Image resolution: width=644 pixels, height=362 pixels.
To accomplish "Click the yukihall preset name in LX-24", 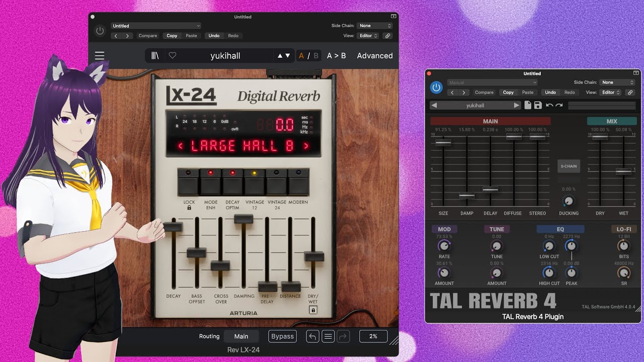I will (x=225, y=56).
